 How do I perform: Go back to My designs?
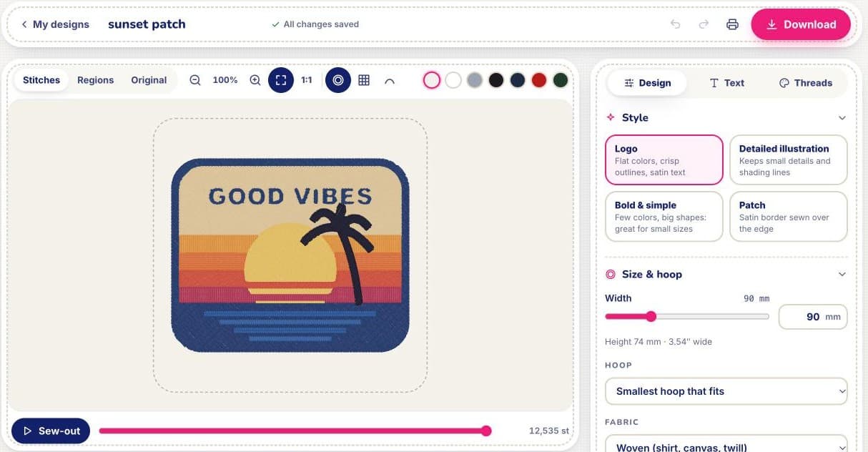(55, 24)
